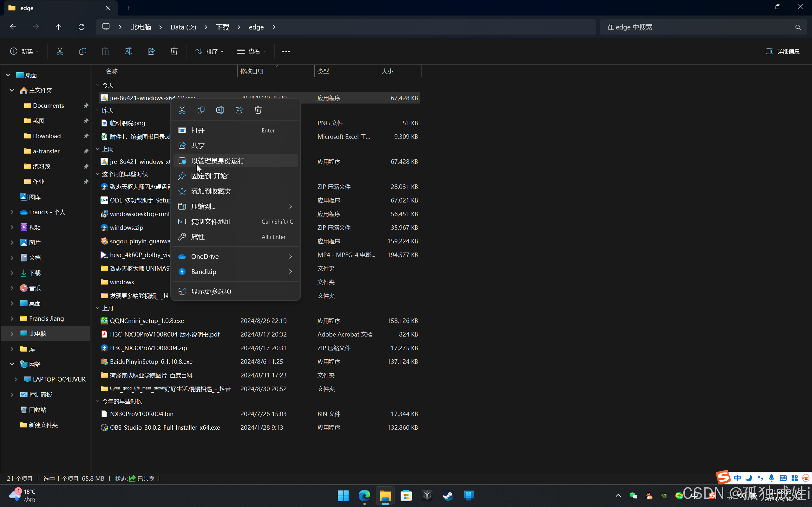Click 压缩到 submenu arrow
The image size is (812, 507).
click(290, 206)
